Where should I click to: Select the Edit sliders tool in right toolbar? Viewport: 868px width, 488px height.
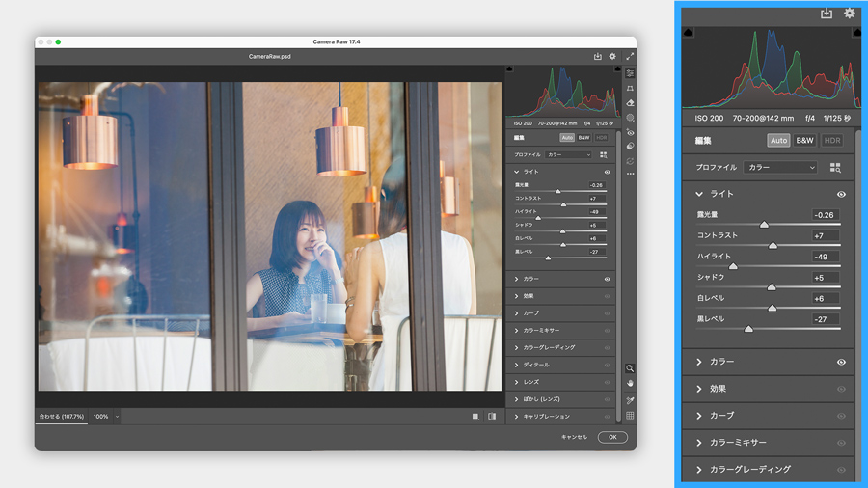[630, 73]
